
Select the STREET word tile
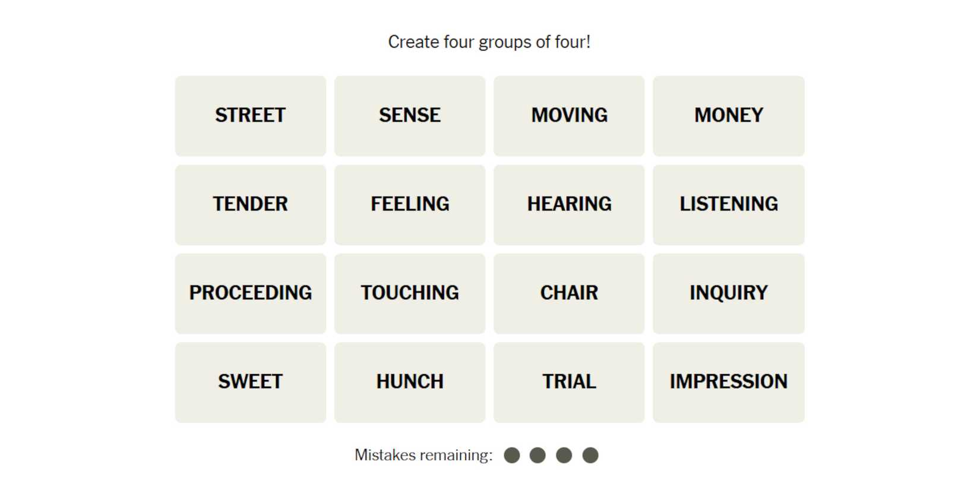(250, 116)
